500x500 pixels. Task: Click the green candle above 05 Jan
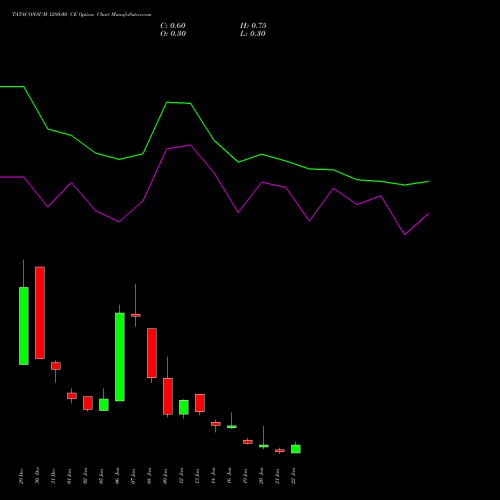coord(104,405)
